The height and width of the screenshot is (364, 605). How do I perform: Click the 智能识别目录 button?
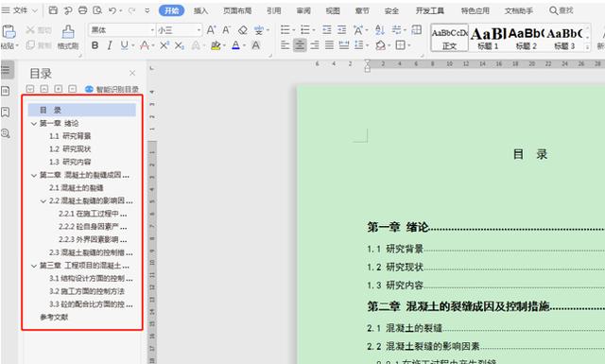click(112, 89)
